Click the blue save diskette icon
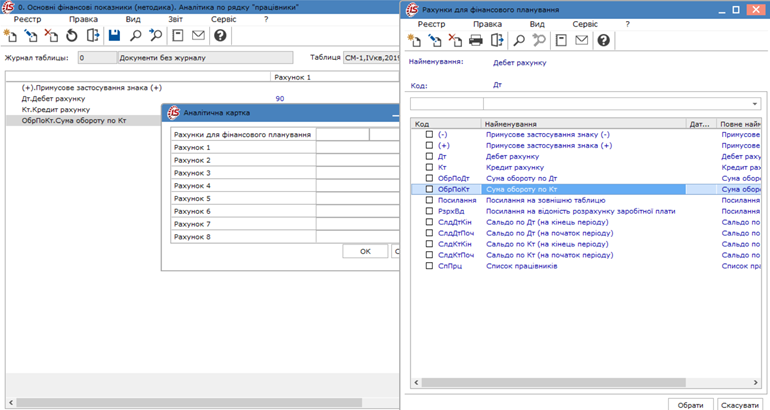This screenshot has width=770, height=410. (114, 35)
